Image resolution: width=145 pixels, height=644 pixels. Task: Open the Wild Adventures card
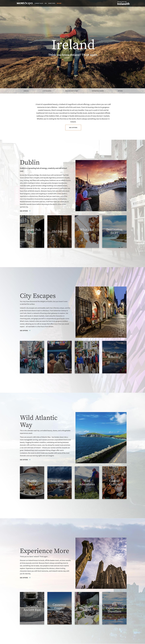(x=87, y=483)
